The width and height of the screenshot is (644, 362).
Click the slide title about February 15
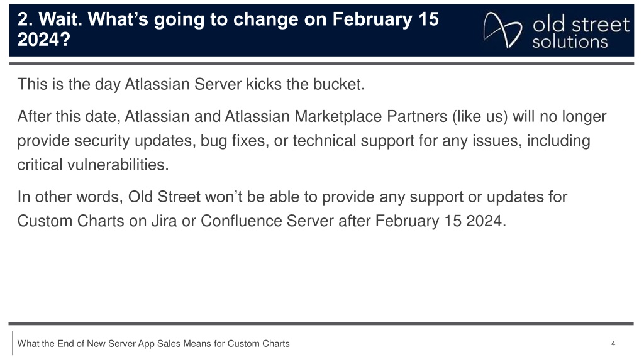[x=228, y=29]
